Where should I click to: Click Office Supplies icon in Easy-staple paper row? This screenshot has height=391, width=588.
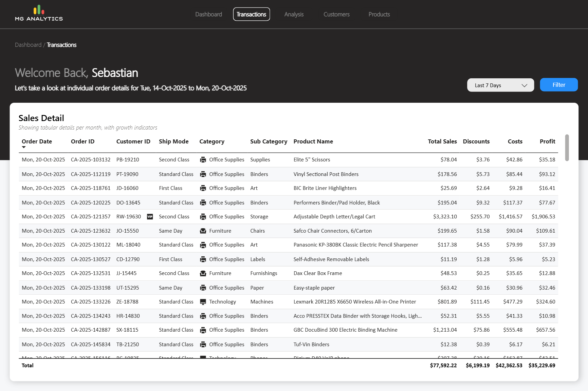[203, 288]
